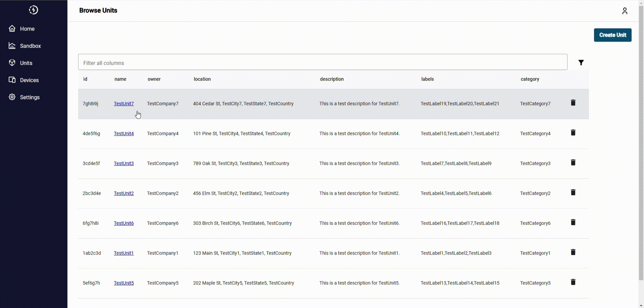Click the lightning bolt app logo
644x308 pixels.
tap(34, 10)
